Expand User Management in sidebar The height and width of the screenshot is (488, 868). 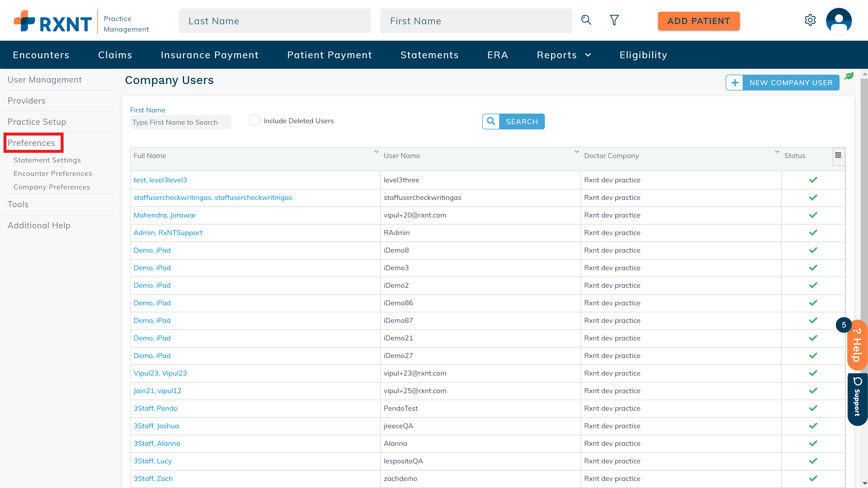coord(45,80)
